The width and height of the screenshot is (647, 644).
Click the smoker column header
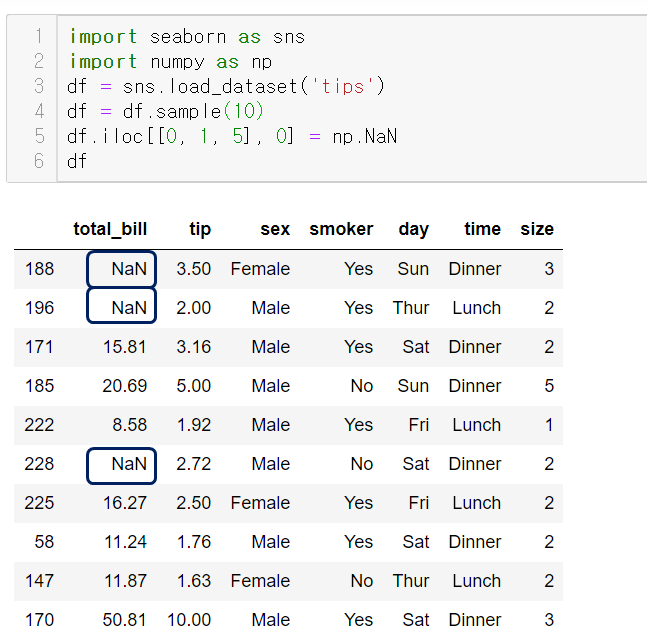(341, 229)
